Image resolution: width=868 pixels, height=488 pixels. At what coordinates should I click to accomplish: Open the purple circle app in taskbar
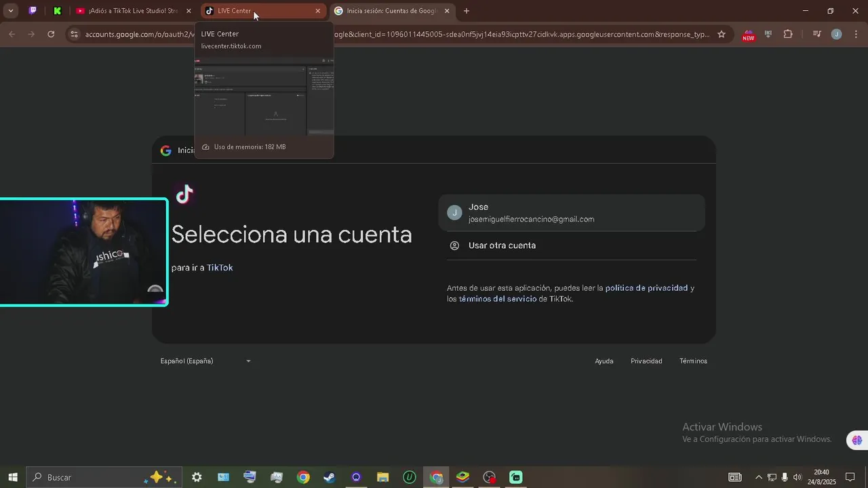[x=356, y=477]
